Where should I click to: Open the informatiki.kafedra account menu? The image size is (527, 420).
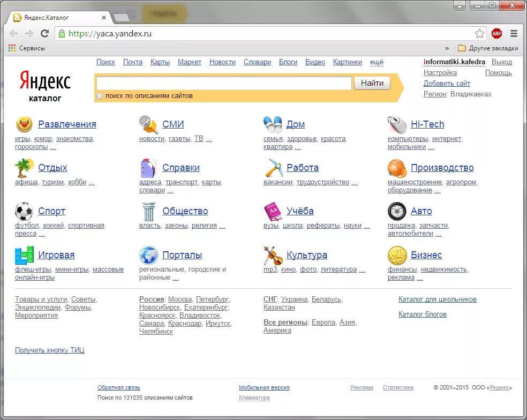(x=454, y=62)
